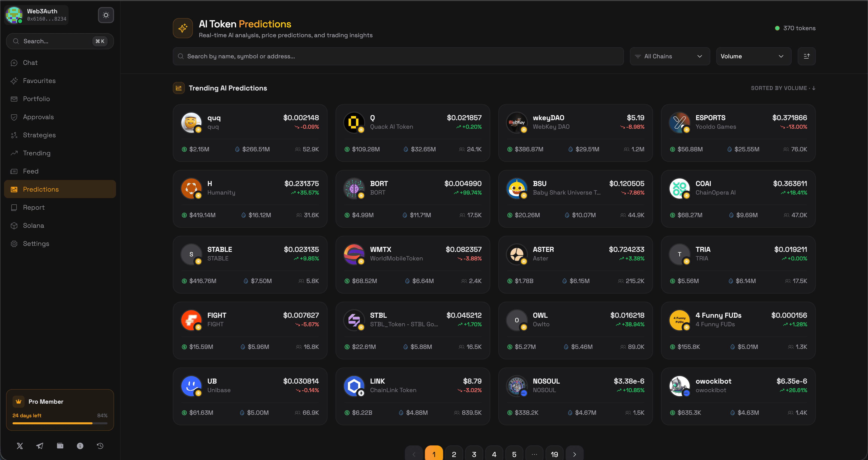Click the WebKey DAO token logo
This screenshot has width=868, height=460.
pyautogui.click(x=517, y=122)
